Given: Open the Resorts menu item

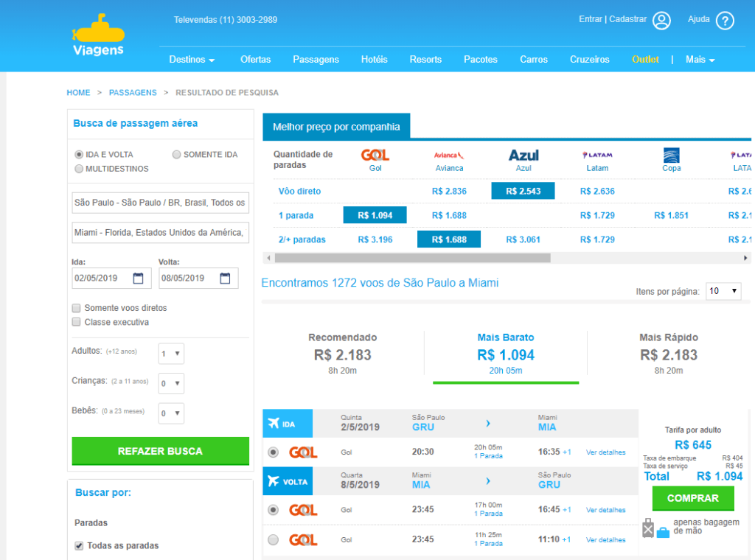Looking at the screenshot, I should [x=425, y=59].
